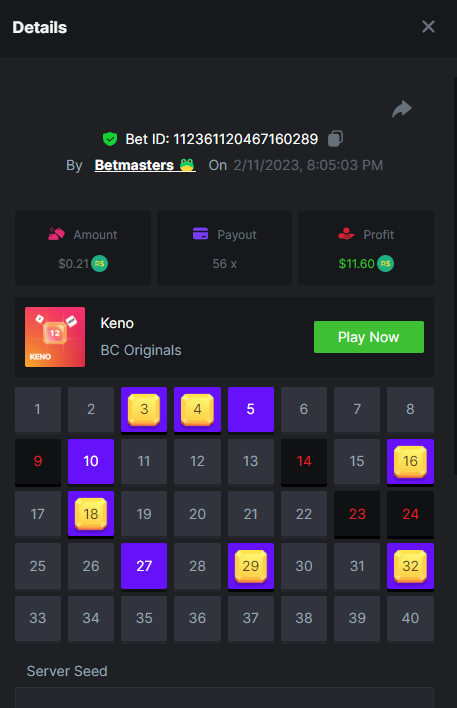This screenshot has width=457, height=708.
Task: Click the share arrow icon
Action: [401, 109]
